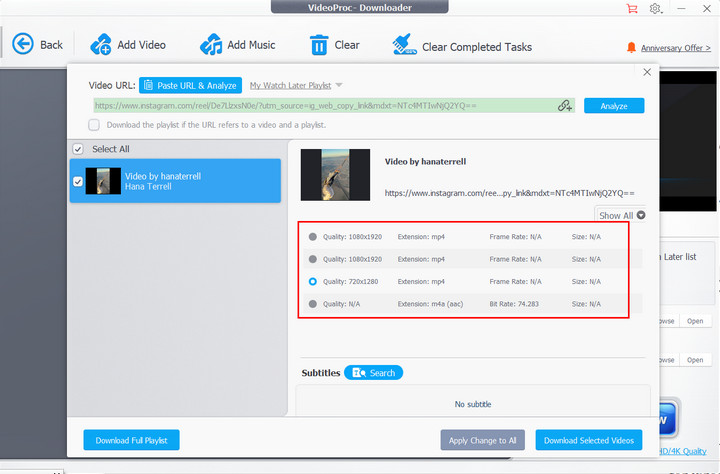Click the shortened instagram URL under the title

510,193
